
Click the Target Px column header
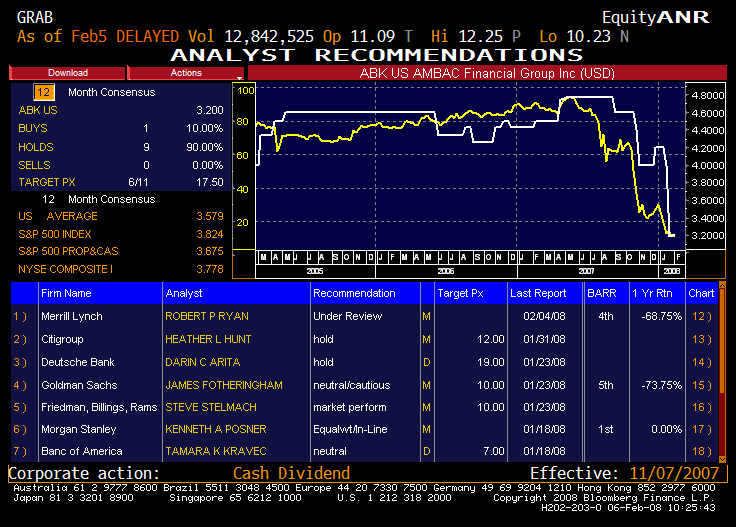pos(461,293)
